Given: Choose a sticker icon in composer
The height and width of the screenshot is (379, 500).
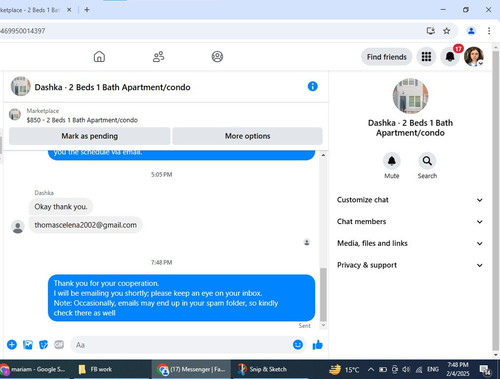Looking at the screenshot, I should (x=43, y=345).
